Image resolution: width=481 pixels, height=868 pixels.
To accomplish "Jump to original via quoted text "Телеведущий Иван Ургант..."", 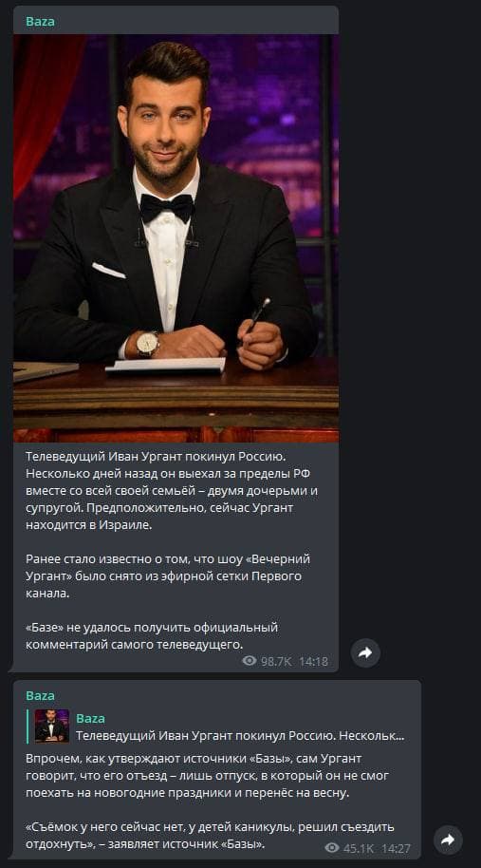I will pyautogui.click(x=240, y=736).
